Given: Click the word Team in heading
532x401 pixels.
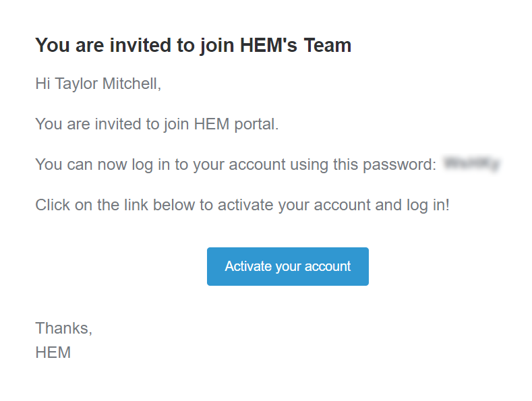Looking at the screenshot, I should [x=328, y=45].
